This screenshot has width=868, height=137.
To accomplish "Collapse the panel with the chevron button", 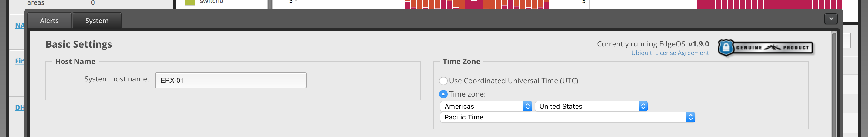I will point(831,19).
